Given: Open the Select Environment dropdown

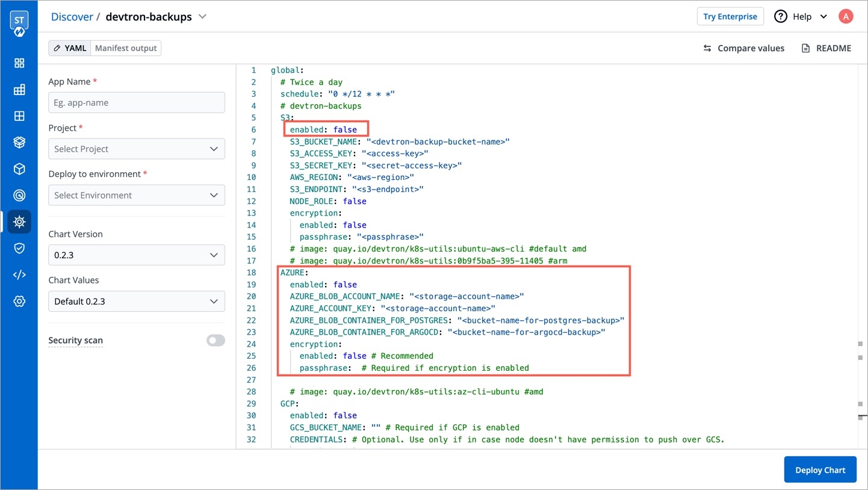Looking at the screenshot, I should point(137,195).
